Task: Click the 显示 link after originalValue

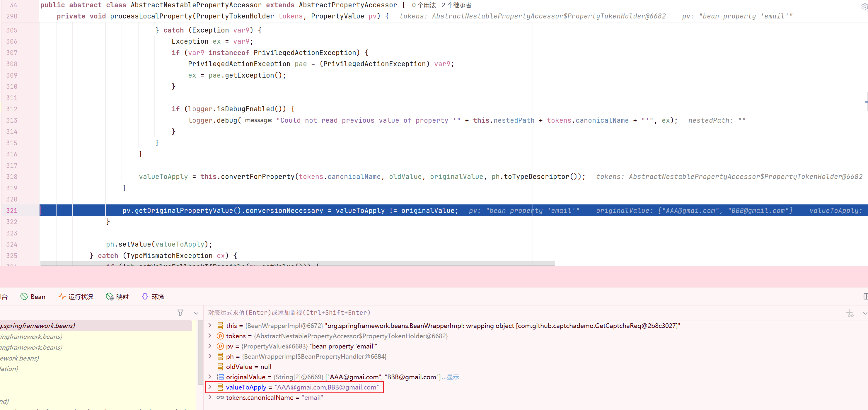Action: (x=453, y=377)
